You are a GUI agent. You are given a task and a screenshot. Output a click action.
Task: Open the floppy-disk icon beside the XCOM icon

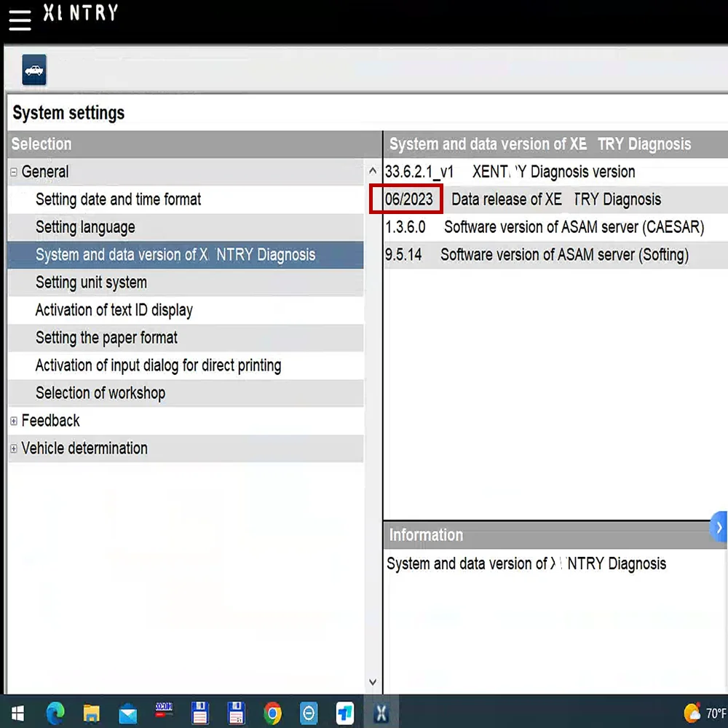pos(199,713)
